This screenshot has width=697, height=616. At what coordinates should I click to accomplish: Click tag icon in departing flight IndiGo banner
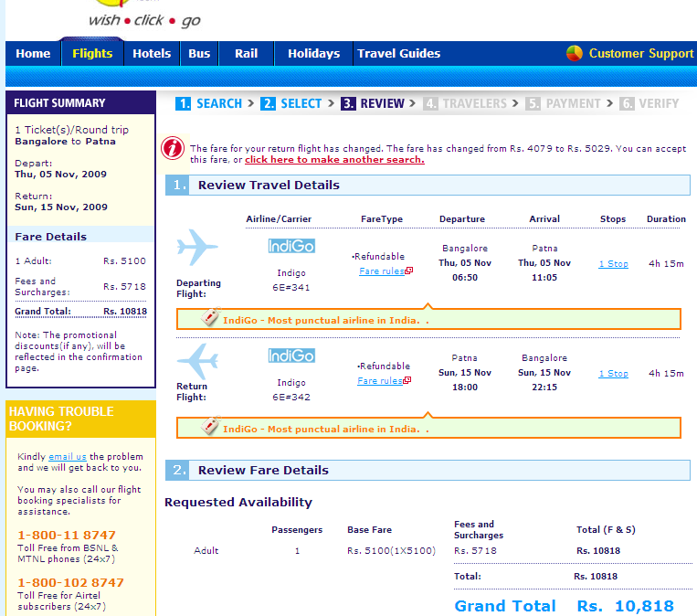coord(210,316)
